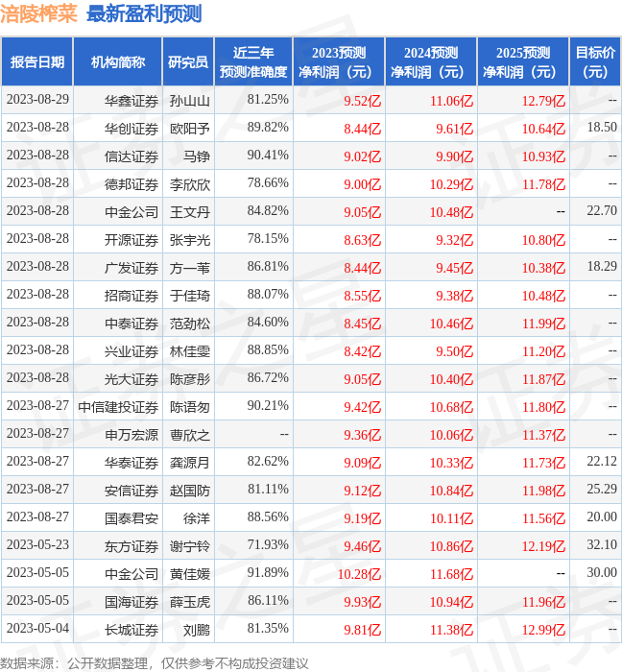Image resolution: width=622 pixels, height=672 pixels.
Task: Click target price 22.70
Action: point(602,210)
